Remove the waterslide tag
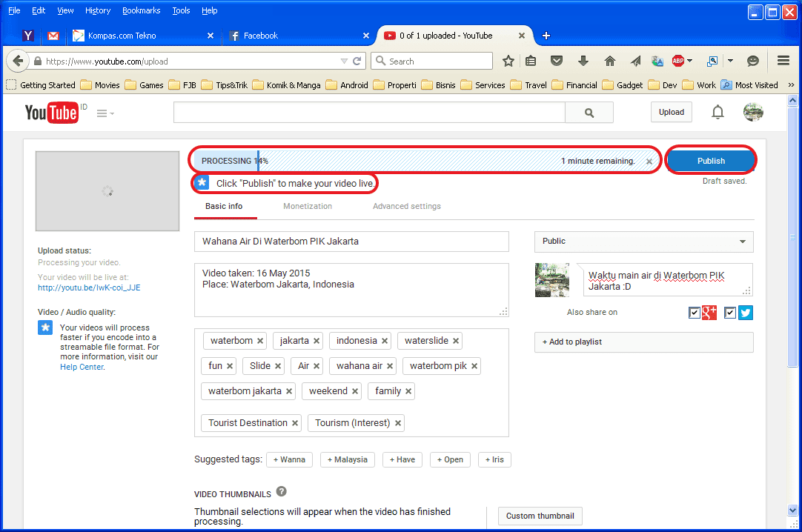 pos(456,341)
